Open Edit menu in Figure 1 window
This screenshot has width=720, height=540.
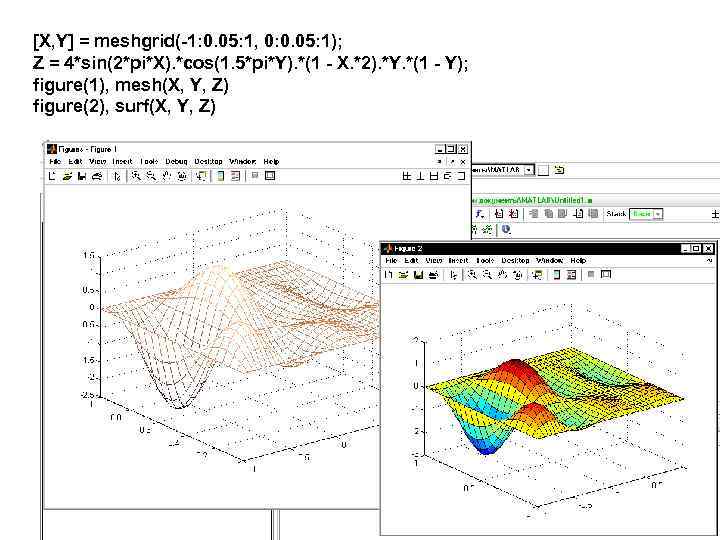[x=75, y=162]
